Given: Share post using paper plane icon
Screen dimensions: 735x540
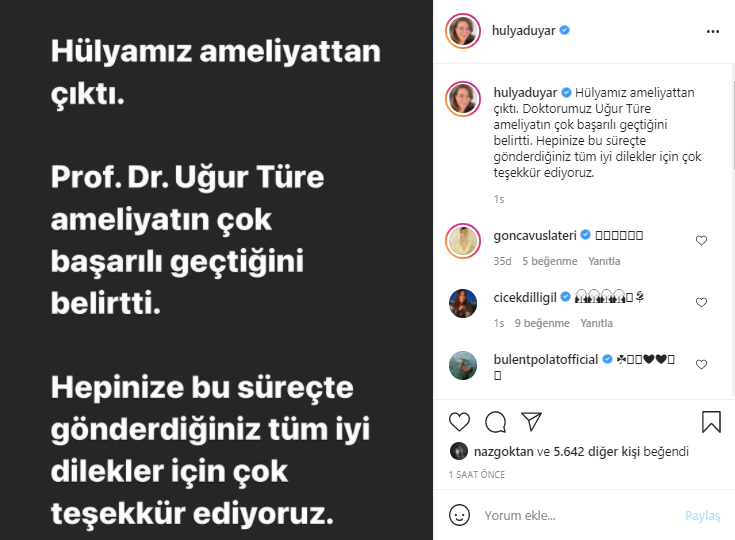Looking at the screenshot, I should pos(532,421).
